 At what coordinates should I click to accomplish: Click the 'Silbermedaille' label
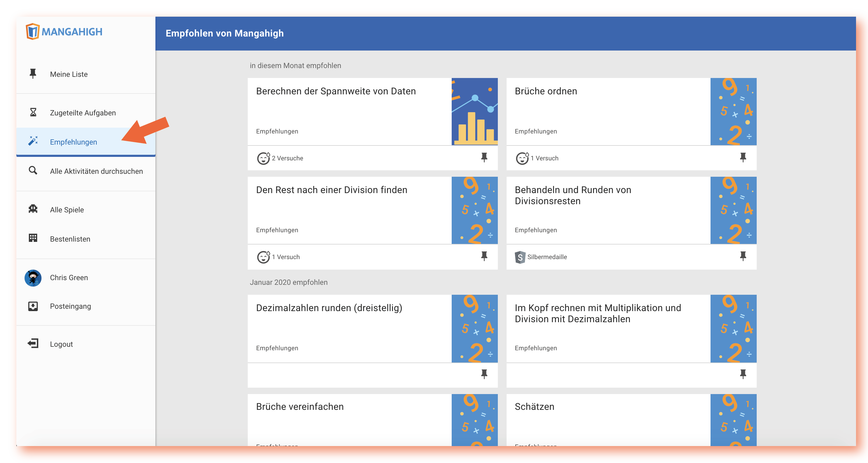[547, 257]
